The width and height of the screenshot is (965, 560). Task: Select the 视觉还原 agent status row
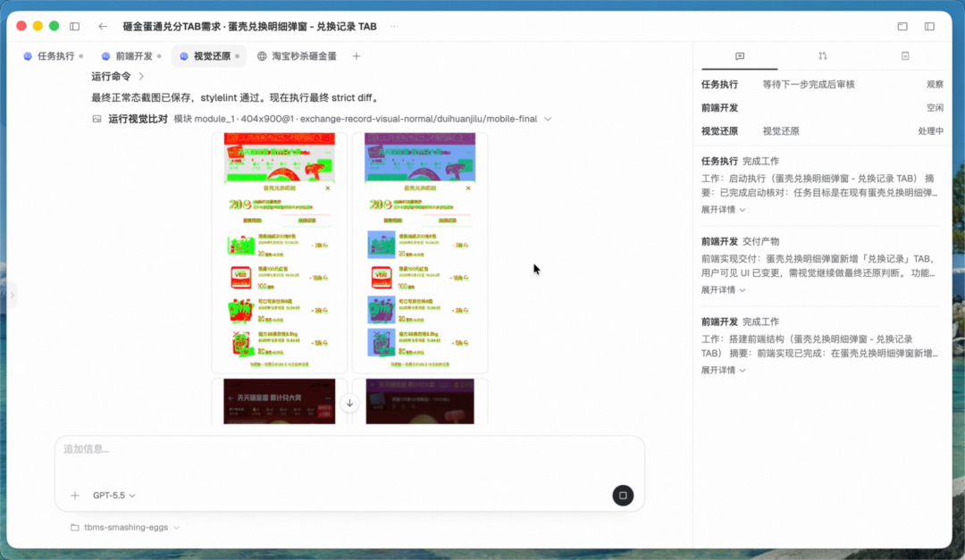(822, 131)
